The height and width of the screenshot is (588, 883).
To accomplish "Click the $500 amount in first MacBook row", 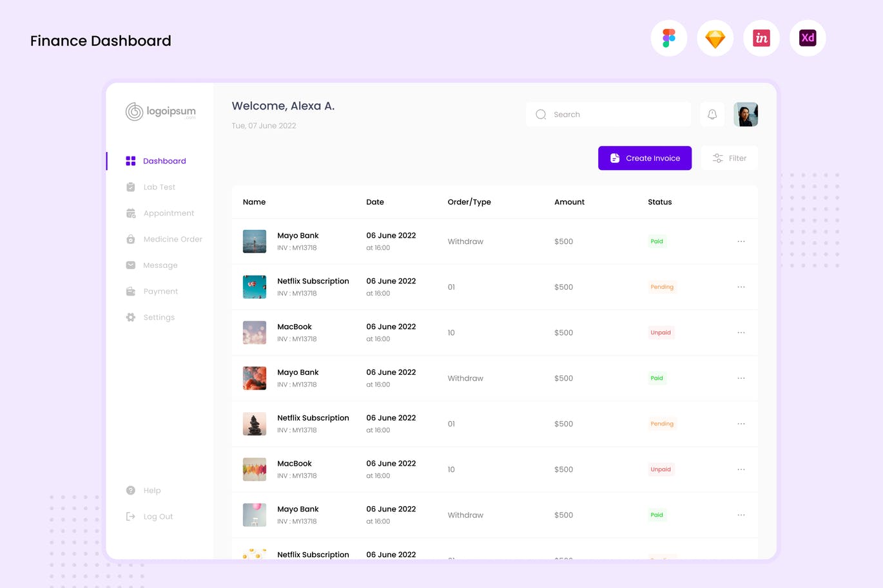I will pos(563,333).
